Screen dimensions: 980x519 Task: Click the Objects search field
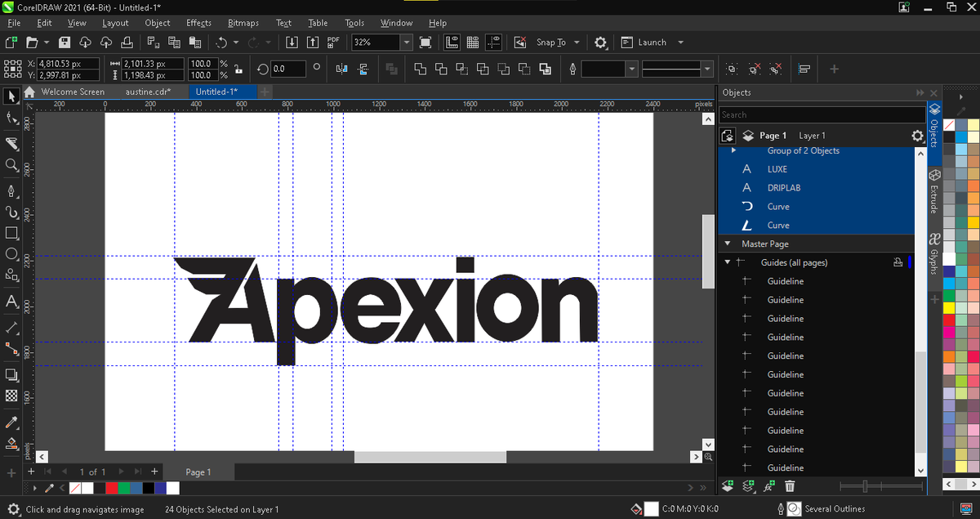[x=822, y=114]
